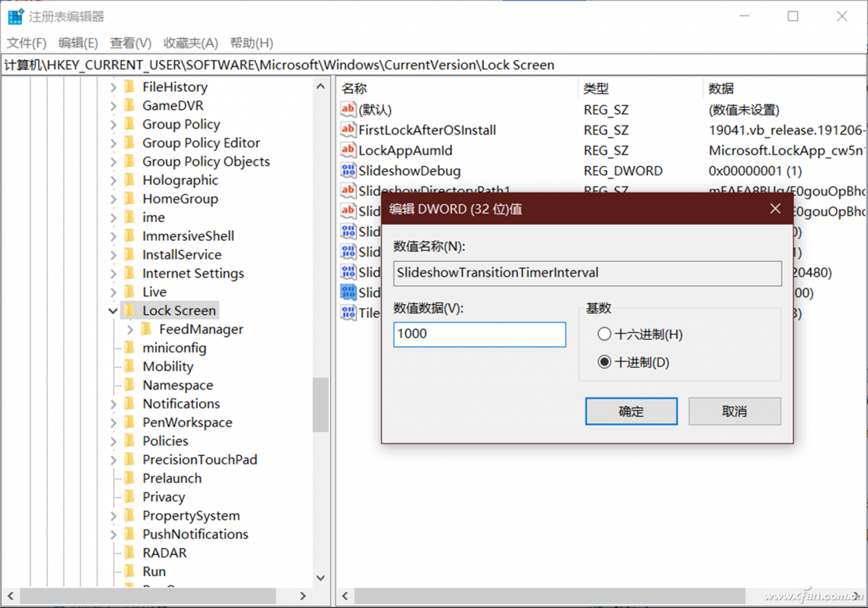The image size is (868, 608).
Task: Click the FeedManager folder icon
Action: point(147,329)
